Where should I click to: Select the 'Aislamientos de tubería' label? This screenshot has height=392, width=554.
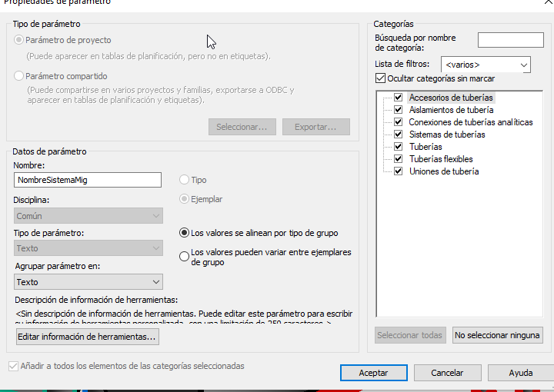(451, 110)
